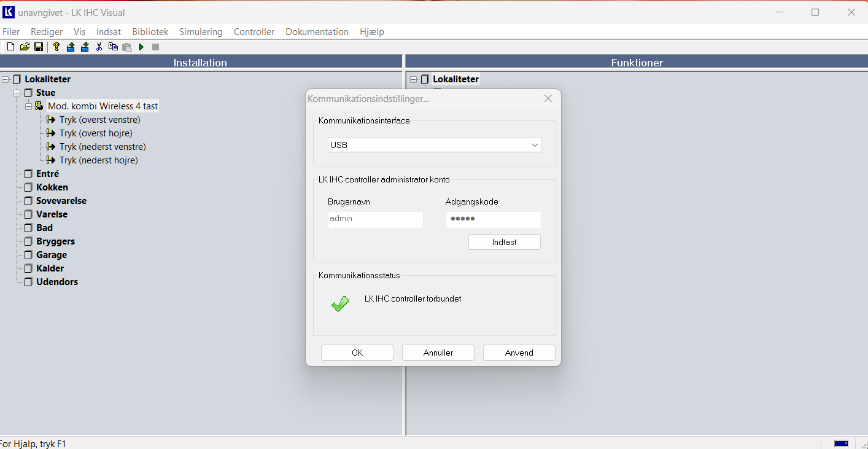Click the room icon beside Garage
The height and width of the screenshot is (449, 868).
tap(28, 255)
